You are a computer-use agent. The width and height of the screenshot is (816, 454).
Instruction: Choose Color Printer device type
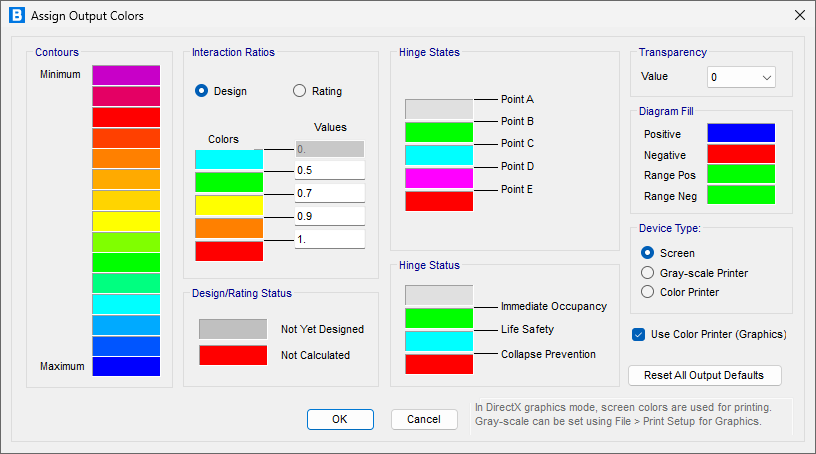tap(647, 292)
